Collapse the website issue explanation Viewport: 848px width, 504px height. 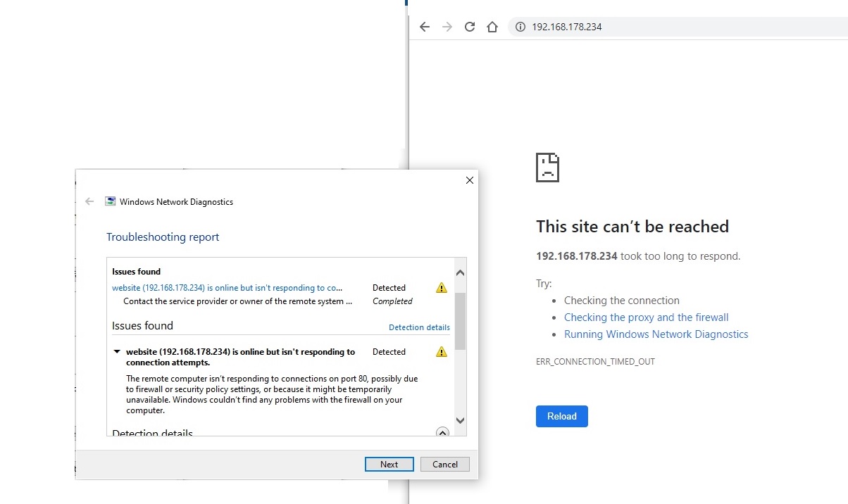click(x=117, y=351)
